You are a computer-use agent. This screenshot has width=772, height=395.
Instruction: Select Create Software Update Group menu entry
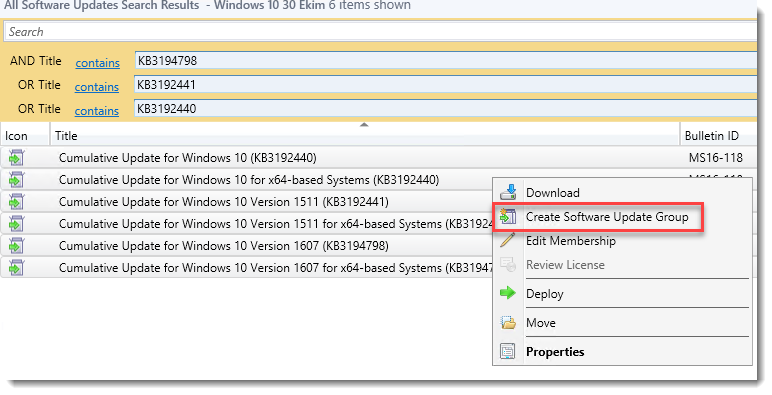click(607, 217)
